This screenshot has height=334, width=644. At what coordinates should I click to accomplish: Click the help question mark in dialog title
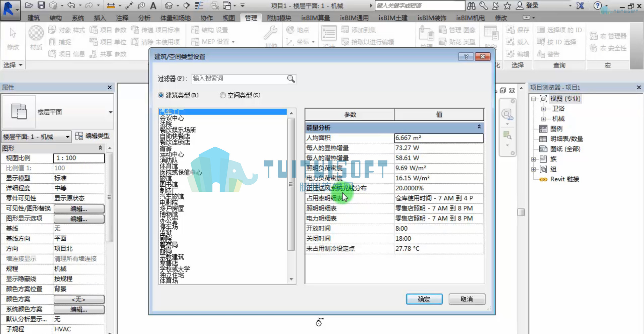point(466,56)
